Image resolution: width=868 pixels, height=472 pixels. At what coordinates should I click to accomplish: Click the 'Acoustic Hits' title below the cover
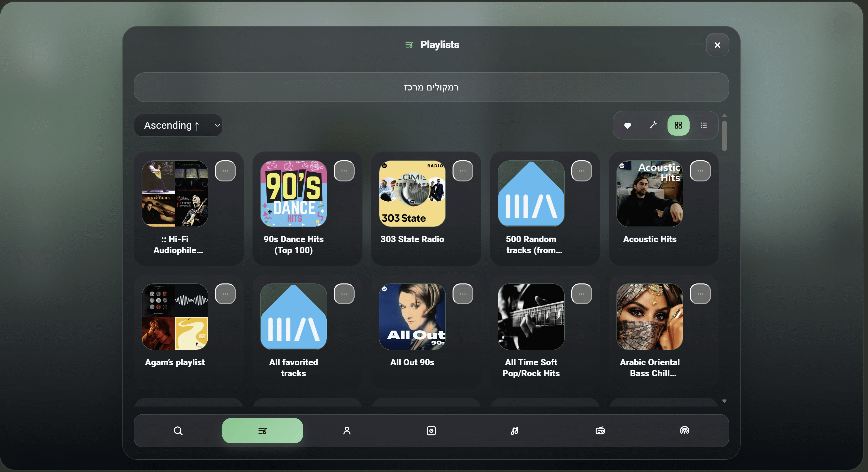(650, 239)
